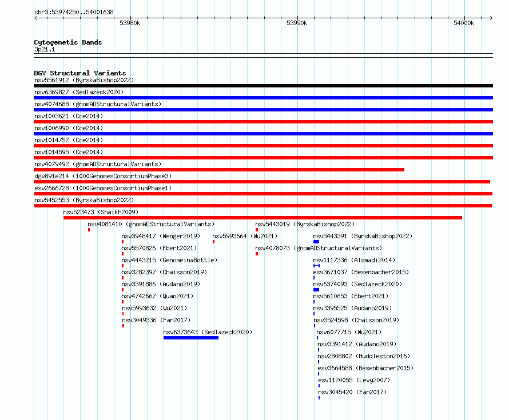The image size is (509, 420).
Task: Click nsv2808802 (Huddleston2016) label
Action: 364,356
